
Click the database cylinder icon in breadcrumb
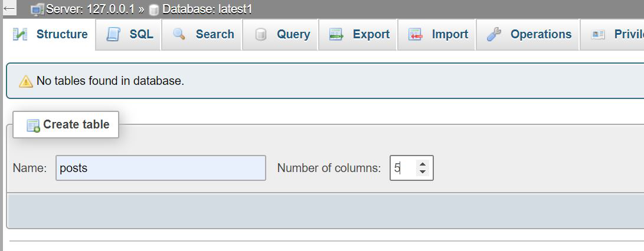click(154, 10)
